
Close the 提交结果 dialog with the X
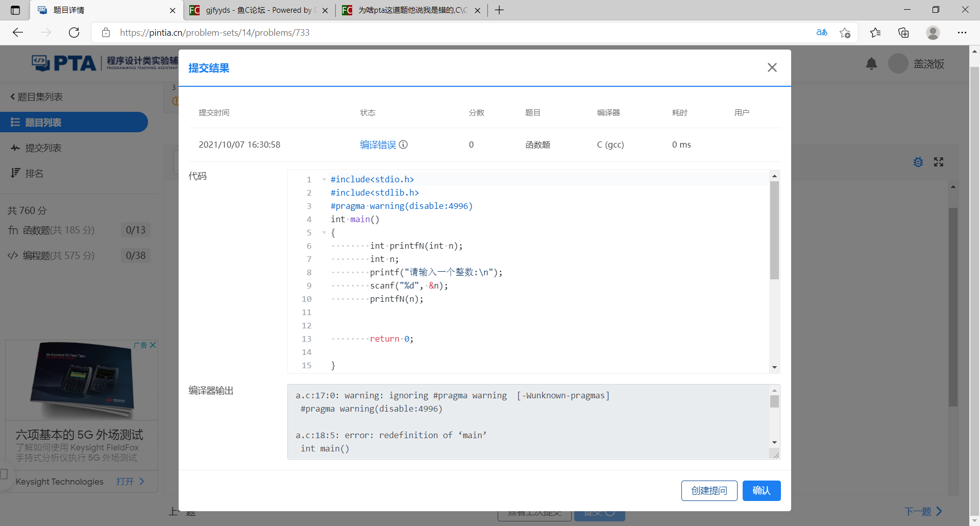coord(772,67)
